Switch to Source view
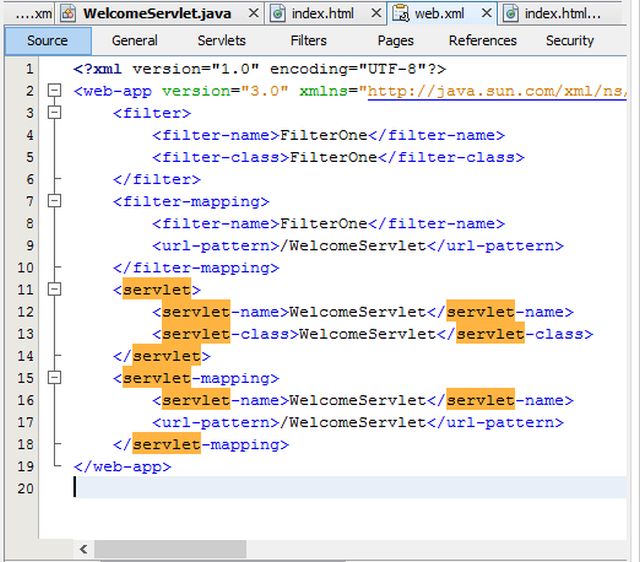The image size is (640, 562). [x=48, y=41]
